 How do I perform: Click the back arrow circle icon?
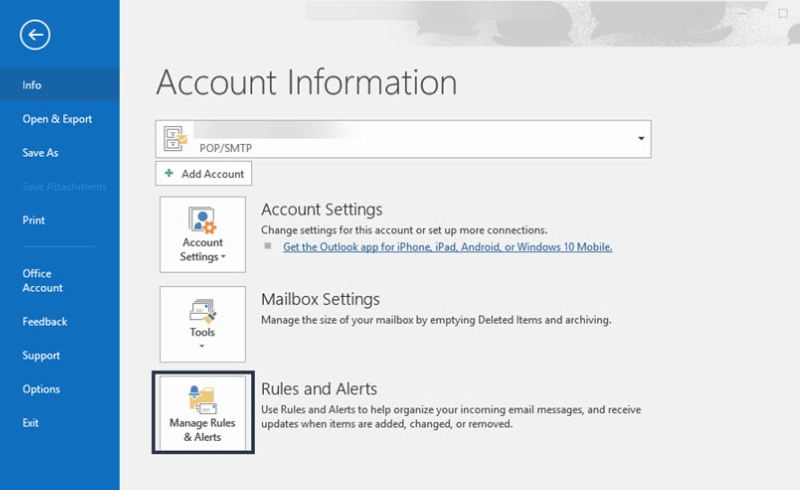coord(35,35)
